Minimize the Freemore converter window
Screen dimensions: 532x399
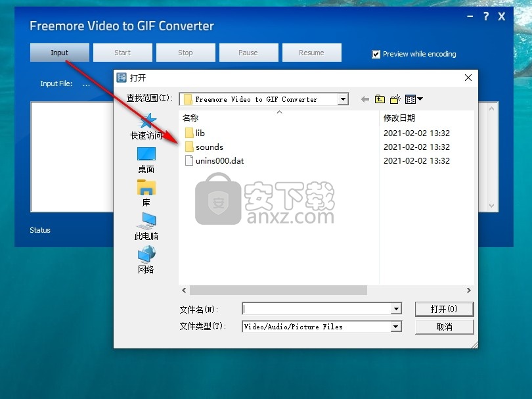point(470,16)
